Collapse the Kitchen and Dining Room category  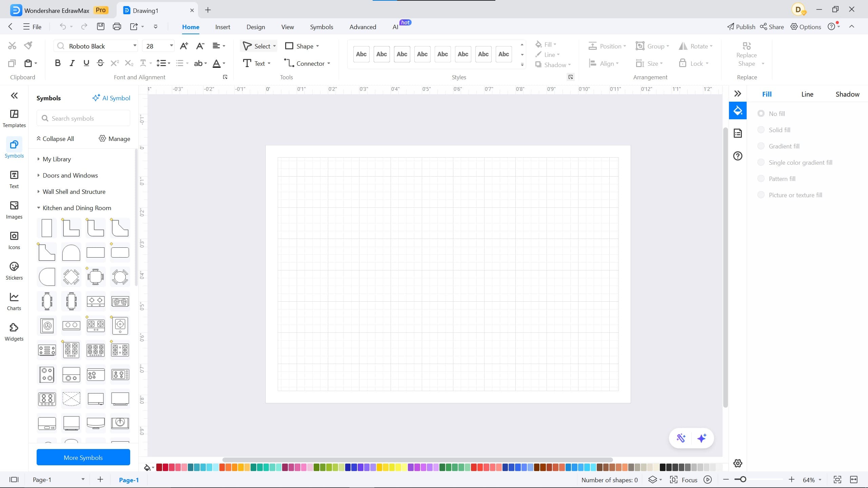tap(77, 208)
